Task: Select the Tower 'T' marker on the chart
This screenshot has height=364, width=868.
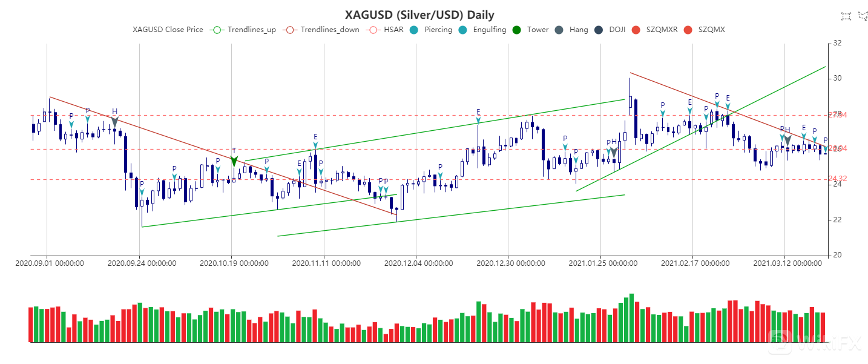Action: coord(234,160)
